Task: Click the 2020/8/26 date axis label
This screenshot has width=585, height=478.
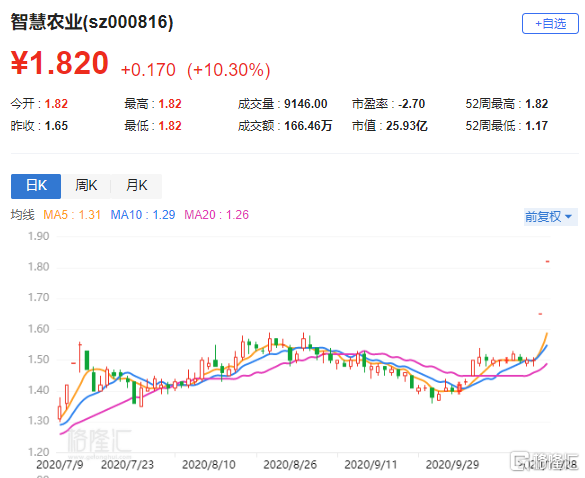Action: coord(290,465)
